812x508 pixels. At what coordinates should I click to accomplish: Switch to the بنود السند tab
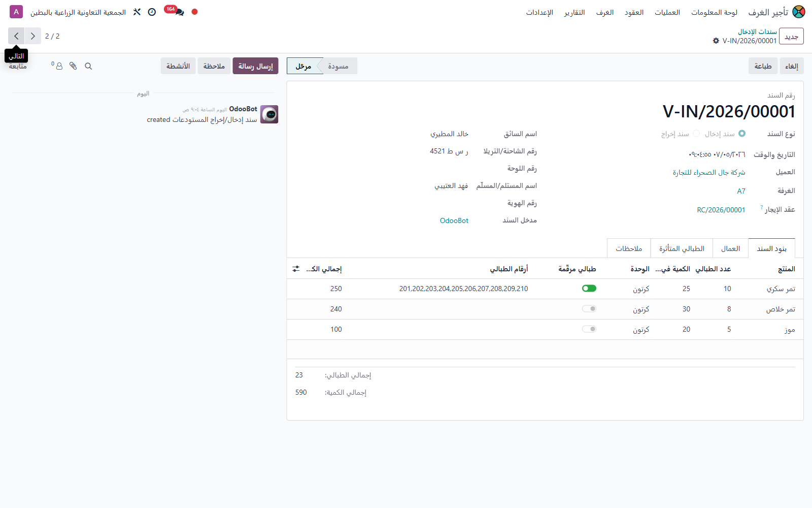point(771,248)
